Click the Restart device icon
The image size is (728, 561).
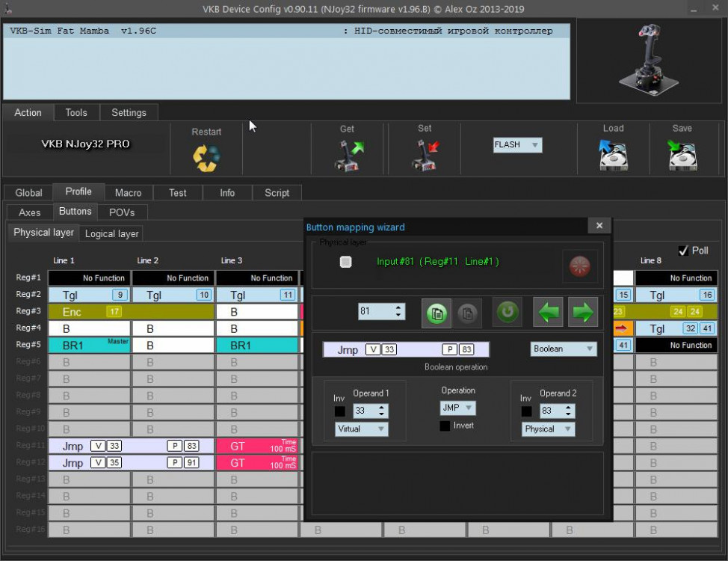tap(206, 156)
